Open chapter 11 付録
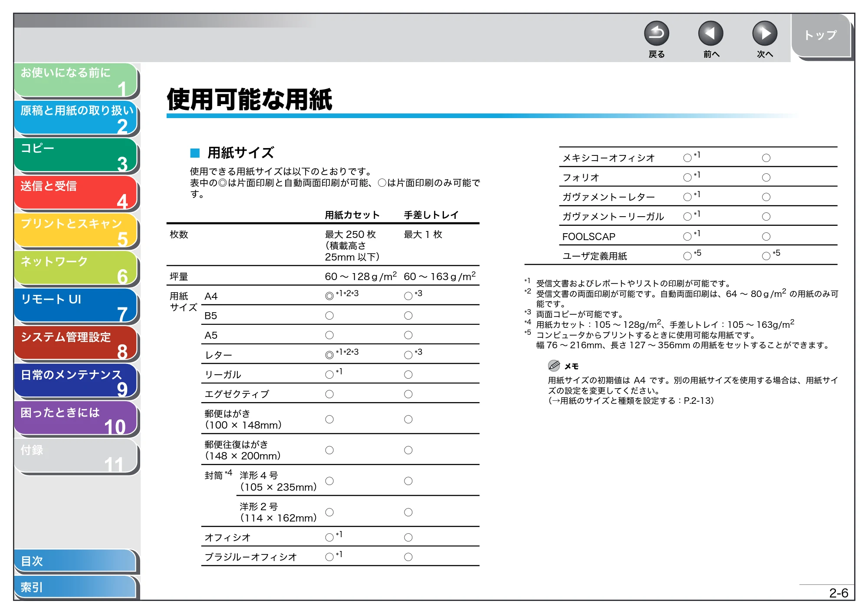 (x=76, y=456)
